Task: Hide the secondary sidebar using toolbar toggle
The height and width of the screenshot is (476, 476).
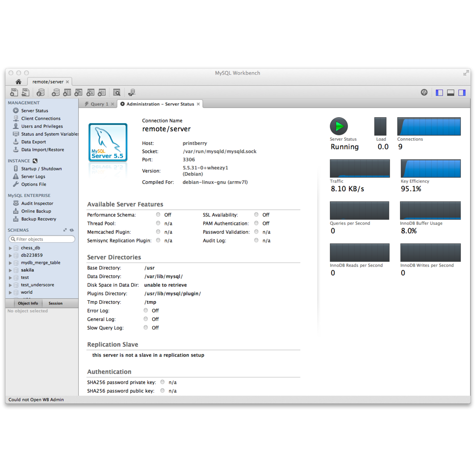Action: pos(462,92)
